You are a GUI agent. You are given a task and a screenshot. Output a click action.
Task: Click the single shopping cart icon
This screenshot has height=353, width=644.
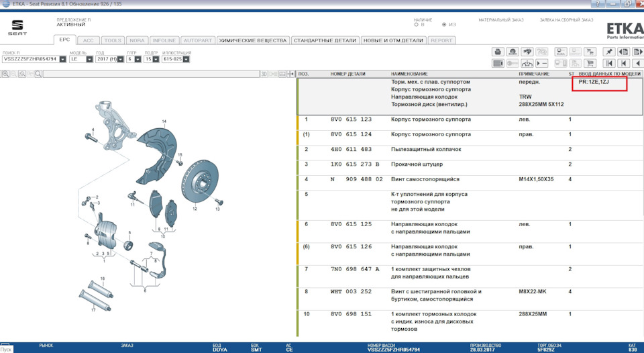tap(590, 63)
